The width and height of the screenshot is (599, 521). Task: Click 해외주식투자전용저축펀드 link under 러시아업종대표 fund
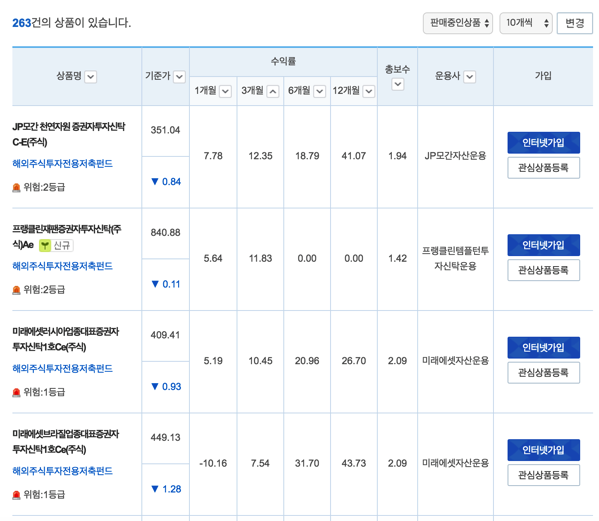point(63,369)
